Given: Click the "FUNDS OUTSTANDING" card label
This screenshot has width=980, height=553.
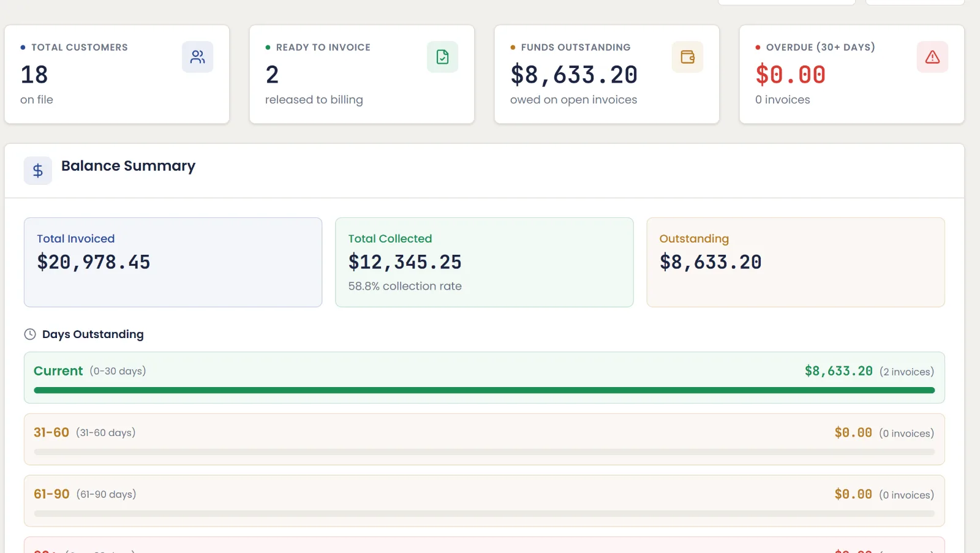Looking at the screenshot, I should point(576,47).
